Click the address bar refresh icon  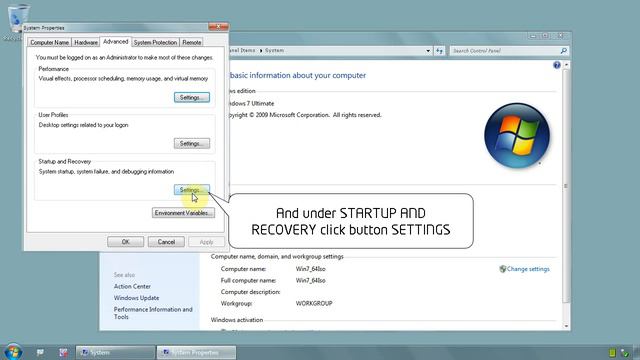[x=439, y=51]
